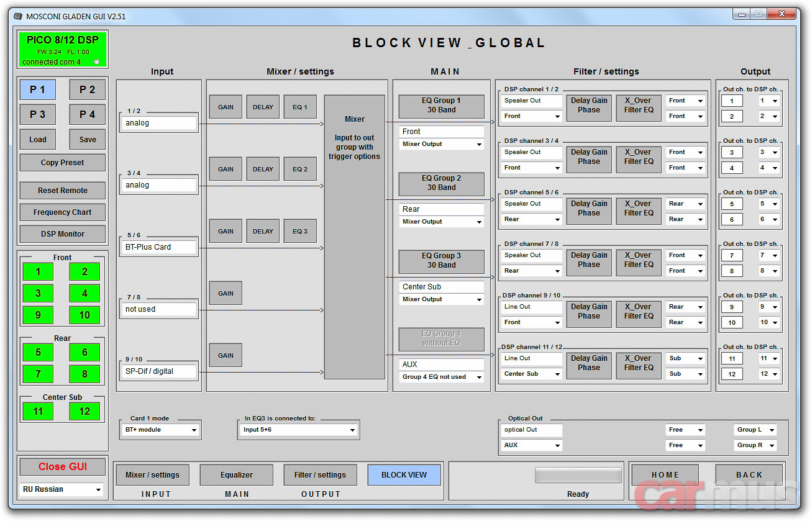
Task: Click the BACK button
Action: click(749, 475)
